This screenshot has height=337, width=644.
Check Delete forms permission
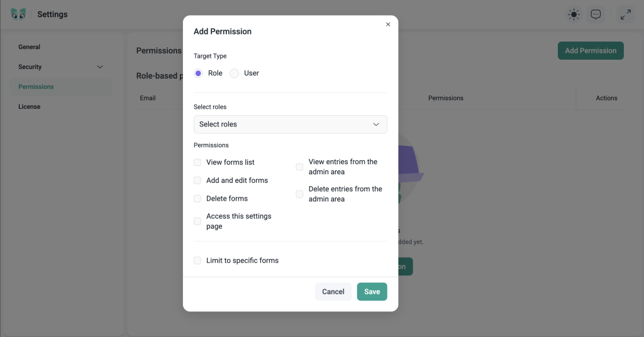(197, 198)
